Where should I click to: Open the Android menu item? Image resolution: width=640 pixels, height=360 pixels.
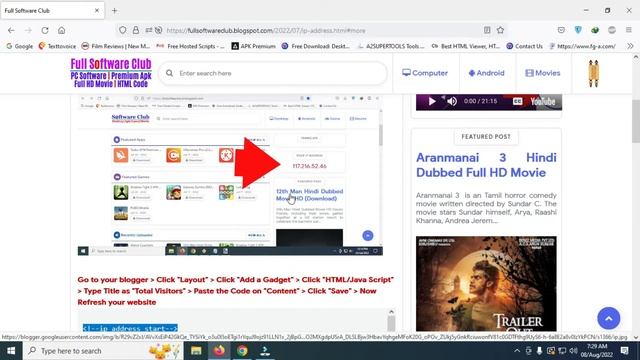(487, 73)
